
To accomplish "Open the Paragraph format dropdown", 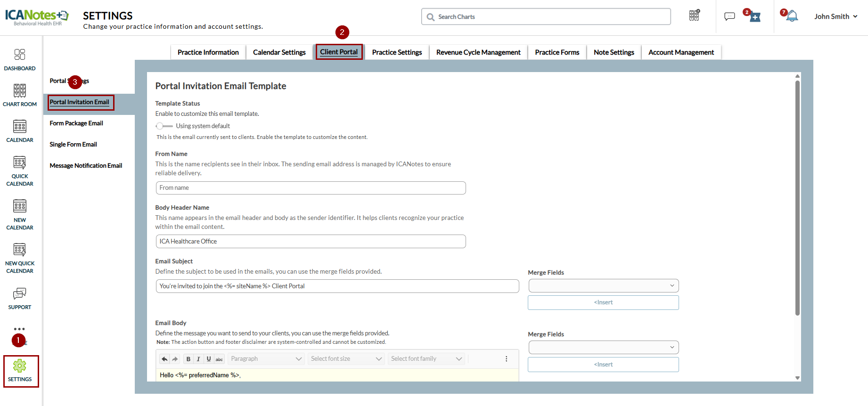I will coord(266,359).
